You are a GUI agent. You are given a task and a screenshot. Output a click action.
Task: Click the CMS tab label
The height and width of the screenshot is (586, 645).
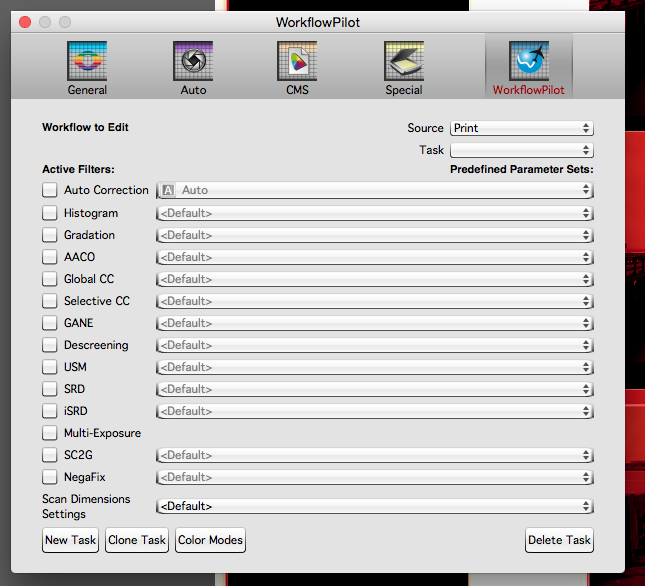[x=297, y=90]
